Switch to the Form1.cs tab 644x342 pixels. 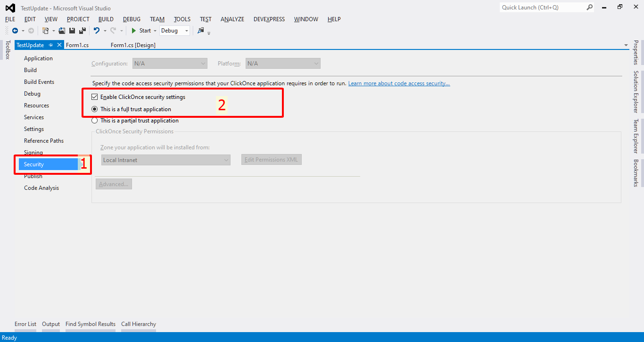click(77, 45)
